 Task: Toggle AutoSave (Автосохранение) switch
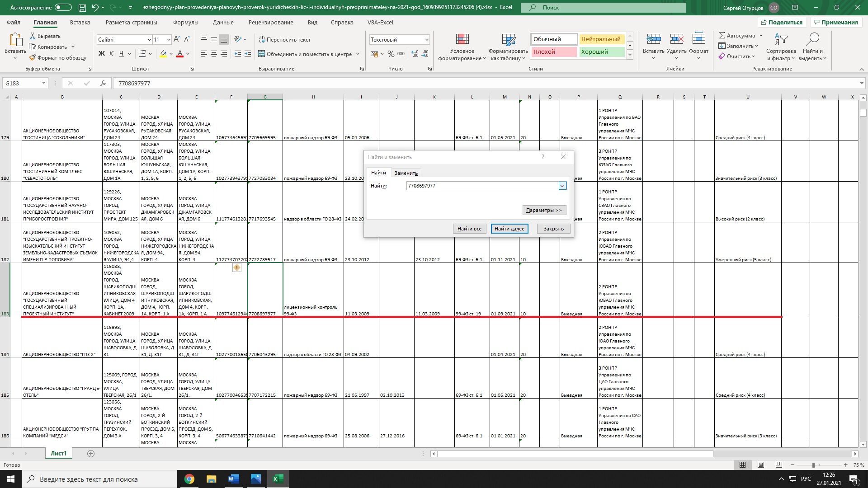point(63,7)
